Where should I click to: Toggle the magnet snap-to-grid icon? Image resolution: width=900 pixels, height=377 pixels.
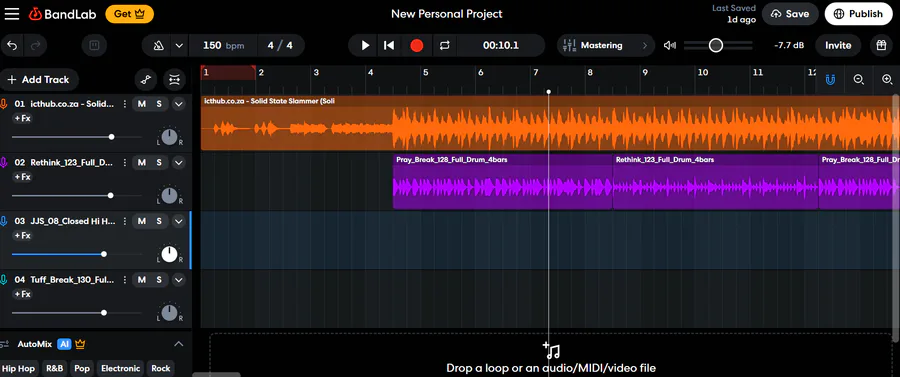831,80
